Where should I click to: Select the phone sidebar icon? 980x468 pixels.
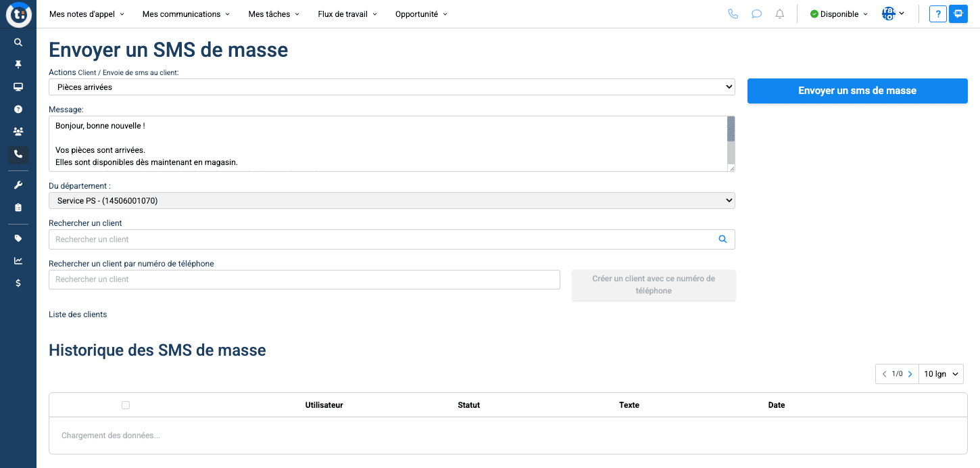click(x=18, y=154)
